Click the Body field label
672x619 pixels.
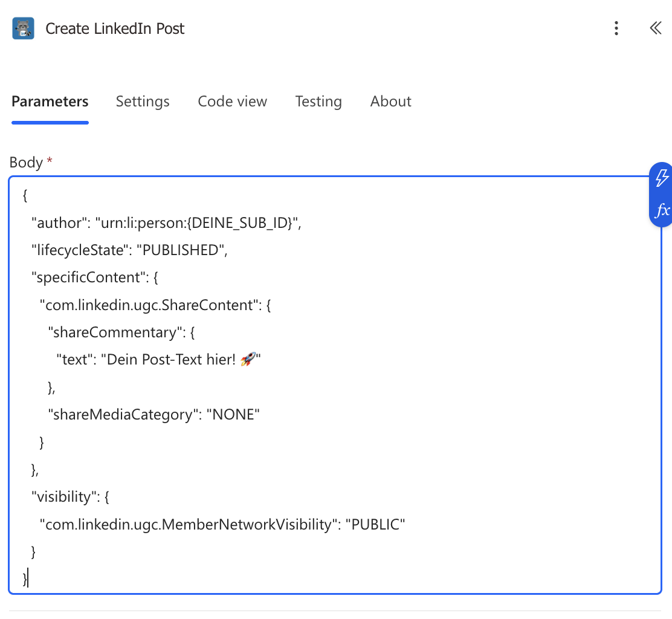[26, 163]
